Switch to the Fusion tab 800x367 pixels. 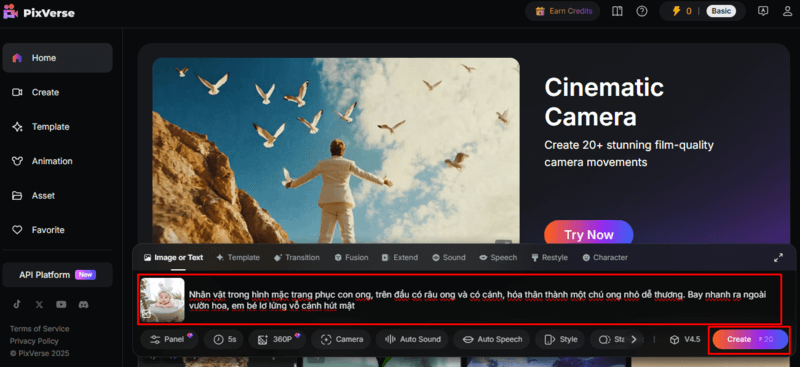pos(351,258)
